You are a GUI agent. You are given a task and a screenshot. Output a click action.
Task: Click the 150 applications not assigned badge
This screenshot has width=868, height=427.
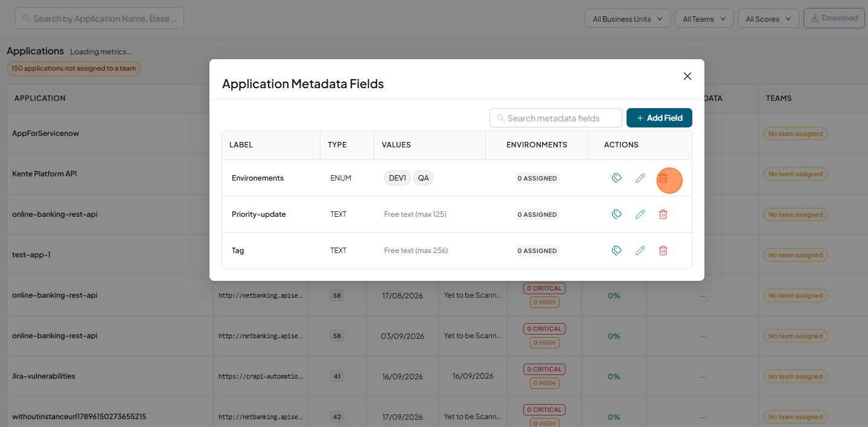tap(74, 68)
